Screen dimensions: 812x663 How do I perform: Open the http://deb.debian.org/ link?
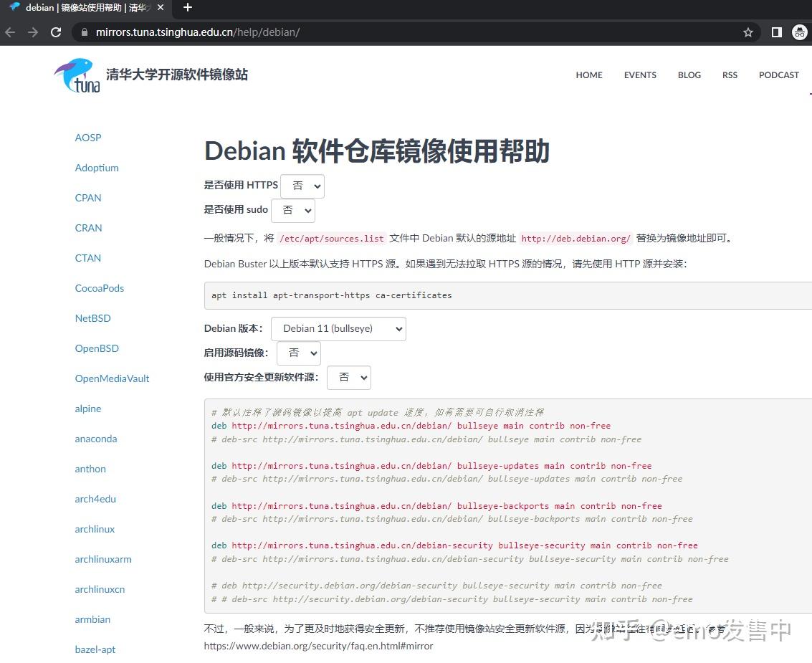[575, 239]
